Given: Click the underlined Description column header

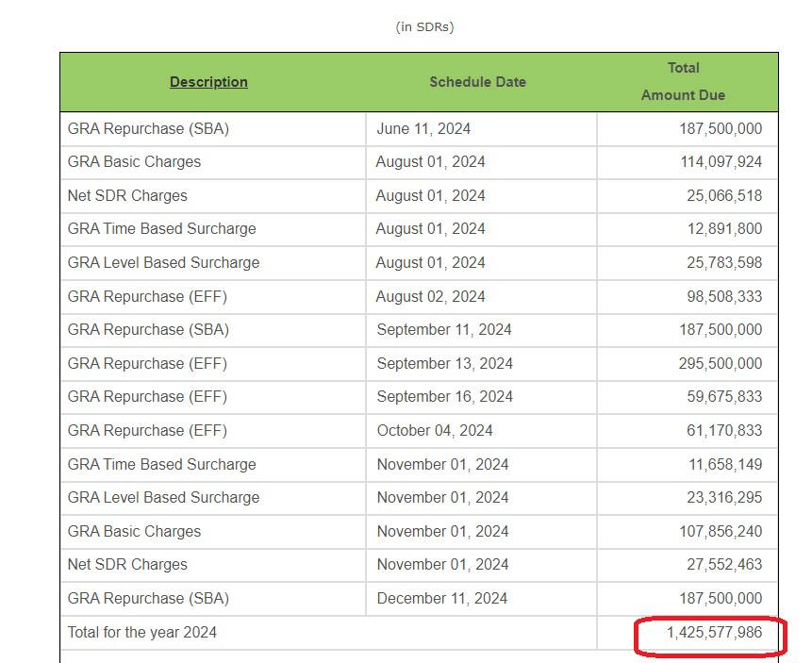Looking at the screenshot, I should (208, 82).
